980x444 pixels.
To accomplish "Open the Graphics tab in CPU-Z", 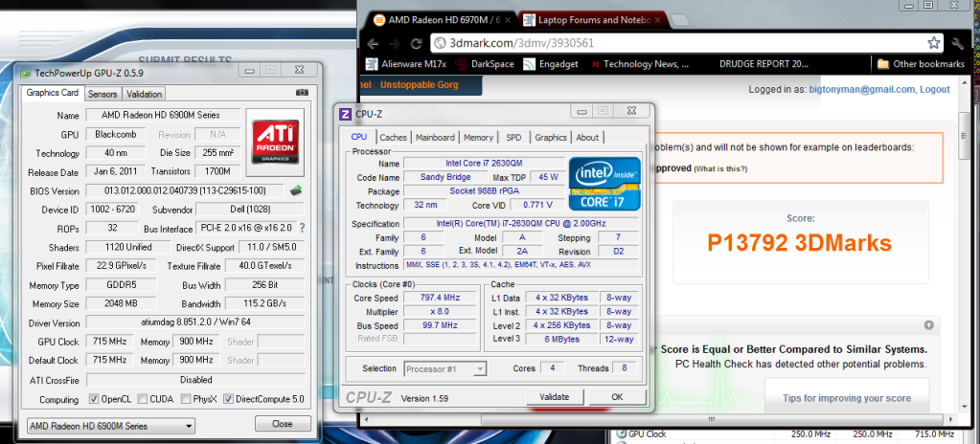I will (551, 138).
